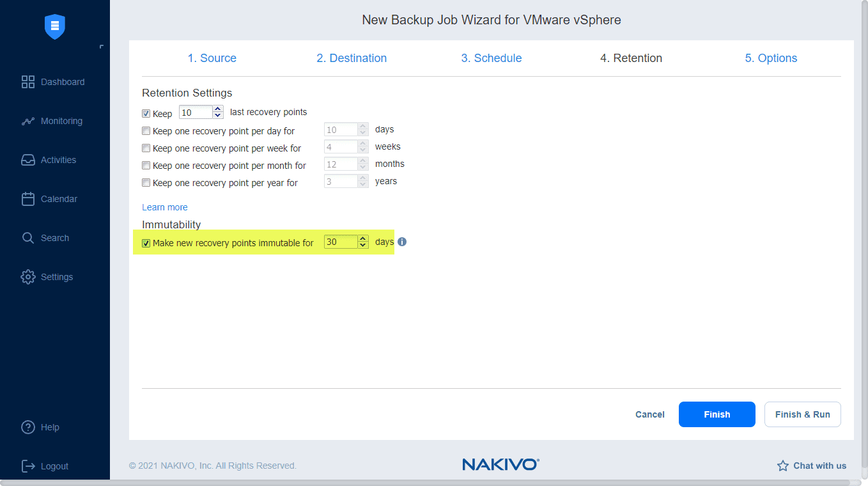The width and height of the screenshot is (868, 486).
Task: Switch to the Schedule step
Action: point(491,58)
